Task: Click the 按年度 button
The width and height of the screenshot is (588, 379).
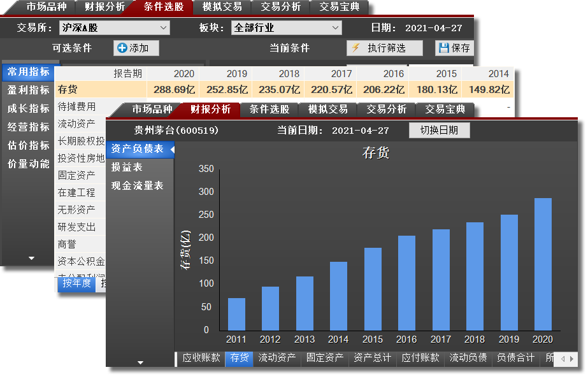Action: point(77,283)
